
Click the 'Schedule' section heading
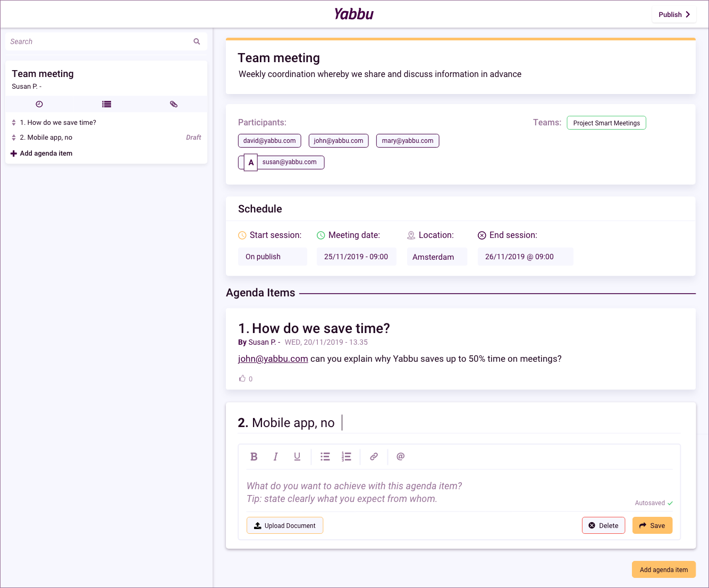260,209
